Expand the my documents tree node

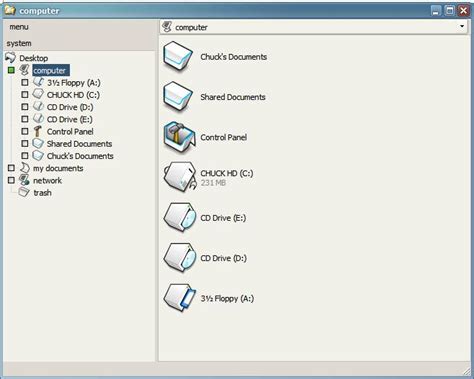click(11, 168)
